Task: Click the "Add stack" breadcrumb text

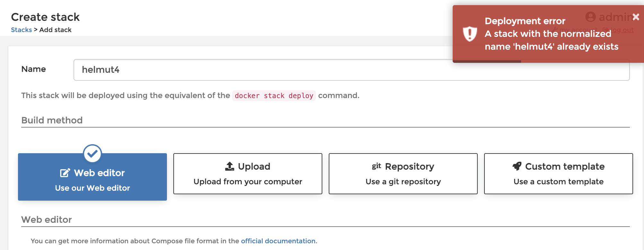Action: [55, 30]
